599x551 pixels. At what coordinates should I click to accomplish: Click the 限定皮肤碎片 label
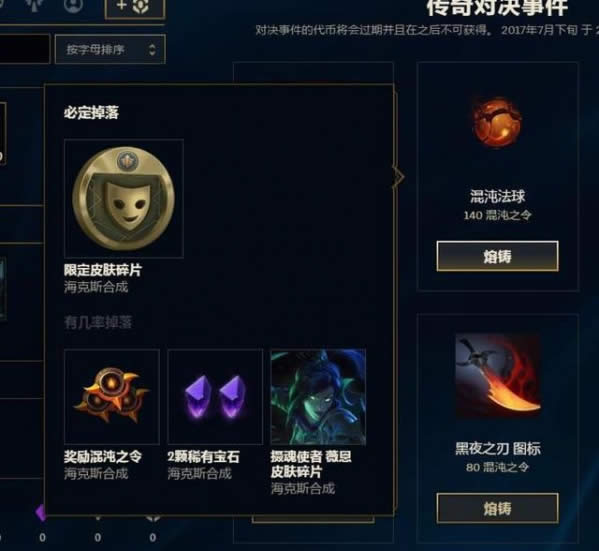click(x=103, y=270)
